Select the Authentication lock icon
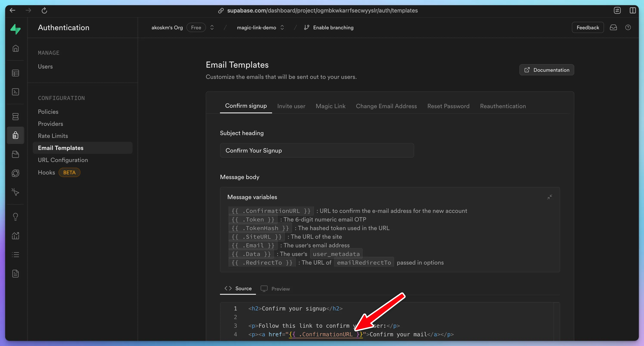The height and width of the screenshot is (346, 644). pos(15,135)
